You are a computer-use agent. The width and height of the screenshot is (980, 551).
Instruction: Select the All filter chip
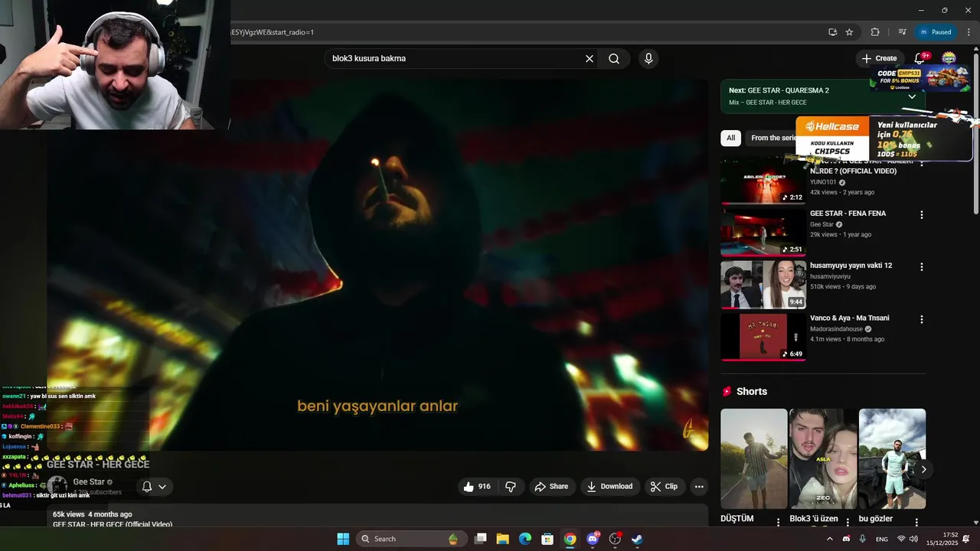click(x=730, y=138)
